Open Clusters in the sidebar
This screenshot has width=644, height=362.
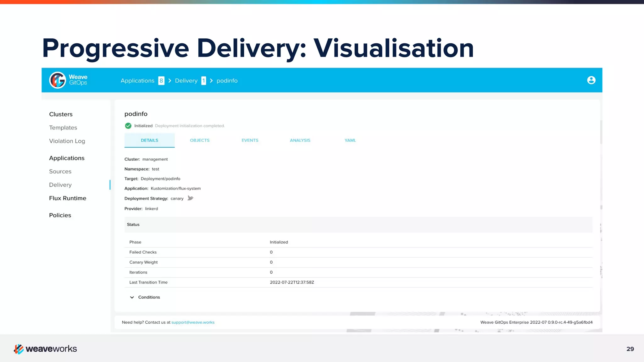click(x=61, y=114)
